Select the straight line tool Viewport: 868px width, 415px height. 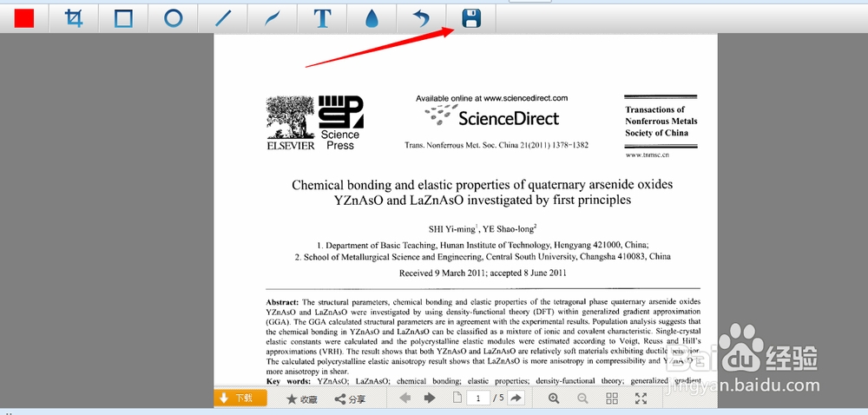click(x=223, y=18)
